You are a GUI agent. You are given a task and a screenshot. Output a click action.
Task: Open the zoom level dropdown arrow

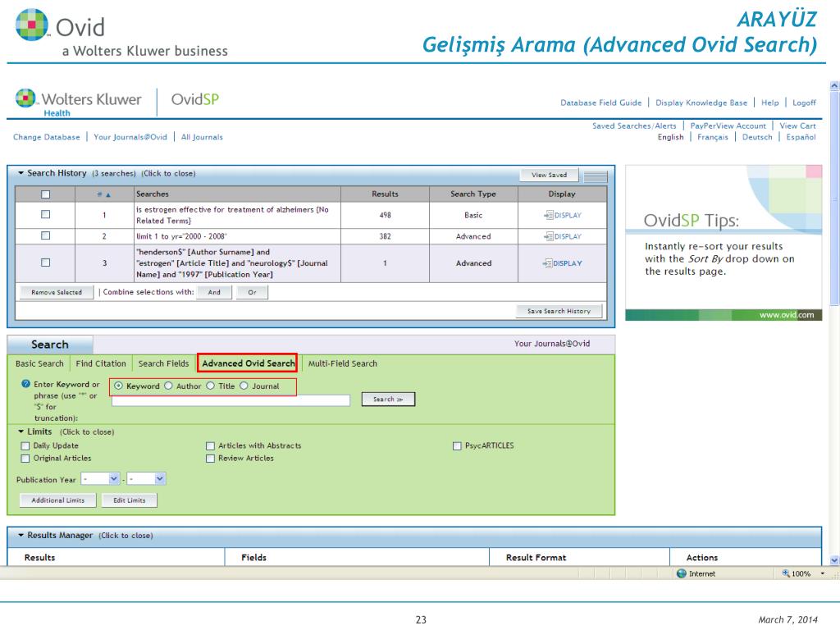click(x=822, y=573)
